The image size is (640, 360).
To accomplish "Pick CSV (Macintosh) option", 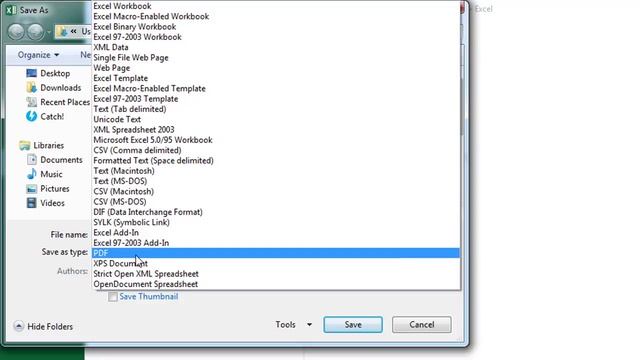I will 276,191.
